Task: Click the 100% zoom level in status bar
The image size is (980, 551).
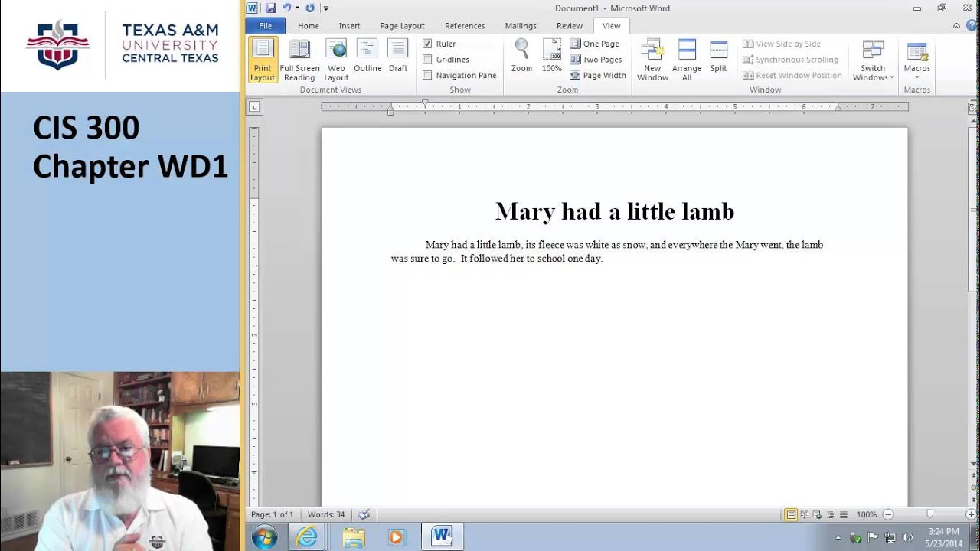Action: click(x=867, y=515)
